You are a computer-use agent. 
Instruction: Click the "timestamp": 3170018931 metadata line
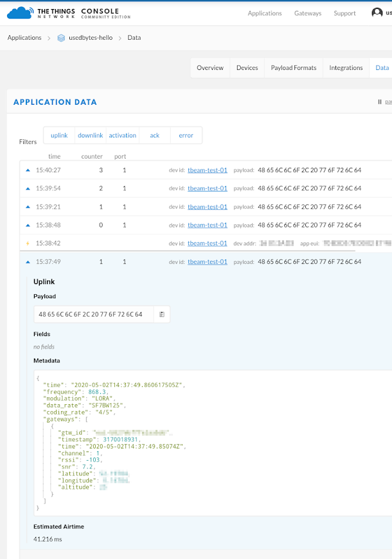point(99,439)
